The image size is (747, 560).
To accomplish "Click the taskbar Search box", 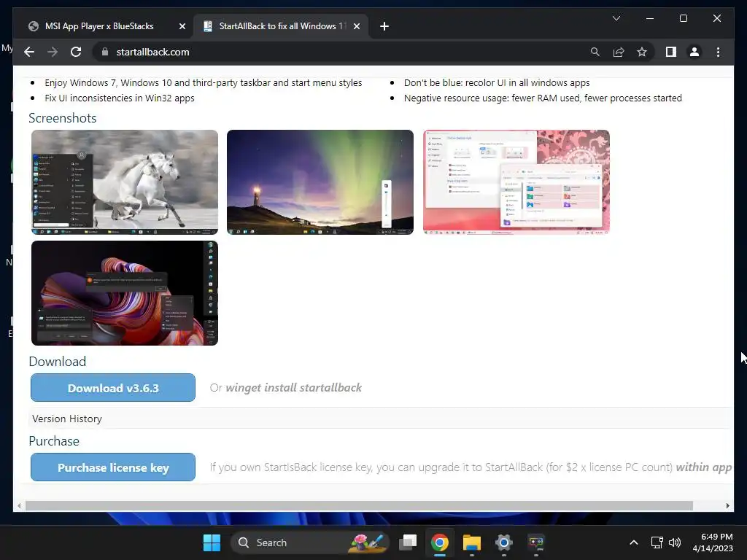I will (x=309, y=542).
